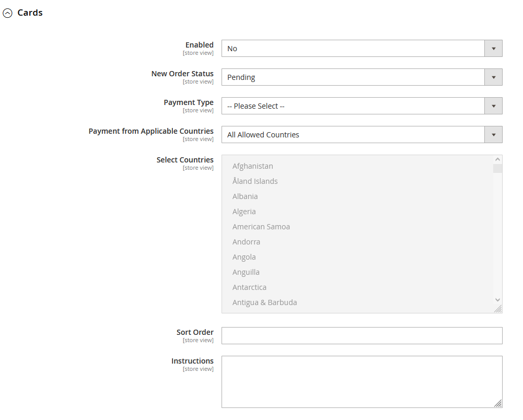
Task: Pick Antarctica from the countries list
Action: 249,287
